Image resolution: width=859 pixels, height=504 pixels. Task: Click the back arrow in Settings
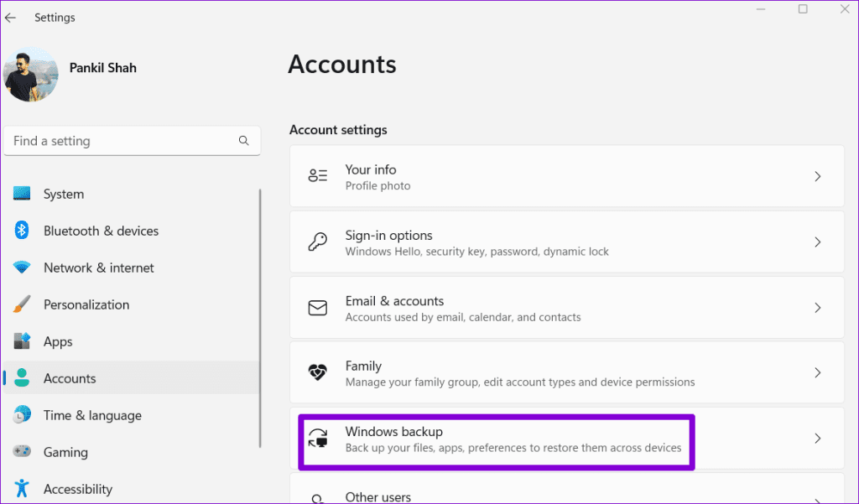[x=10, y=18]
